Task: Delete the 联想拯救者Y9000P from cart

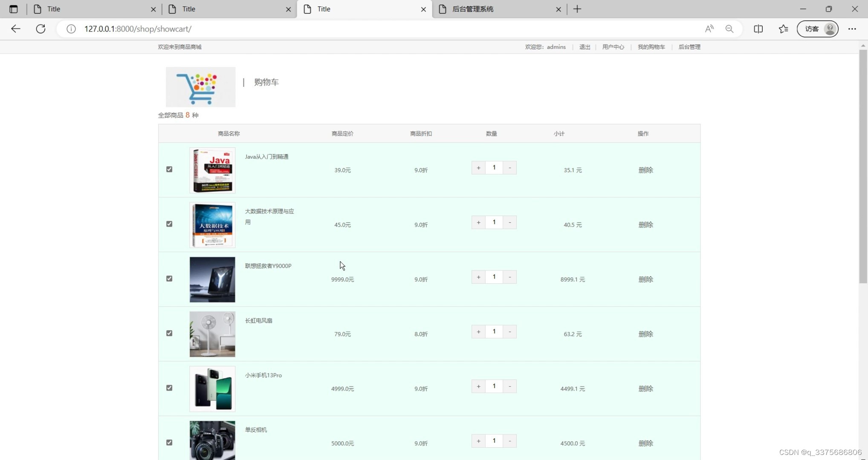Action: [645, 279]
